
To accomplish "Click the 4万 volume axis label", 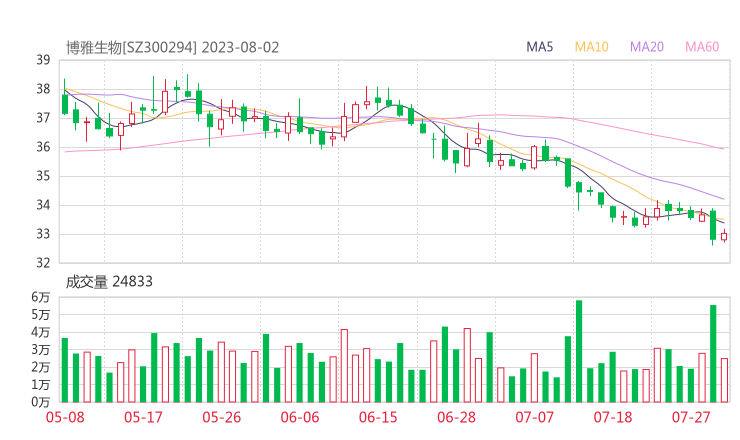I will (x=41, y=332).
